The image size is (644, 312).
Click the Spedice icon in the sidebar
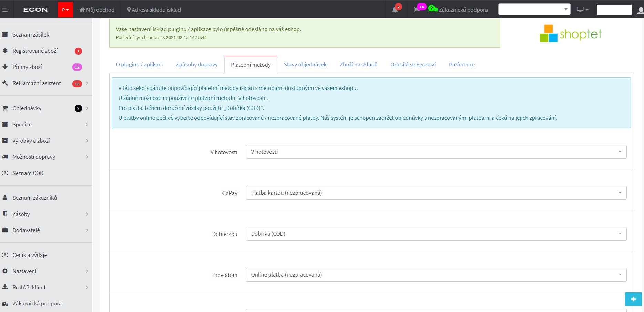pos(5,124)
